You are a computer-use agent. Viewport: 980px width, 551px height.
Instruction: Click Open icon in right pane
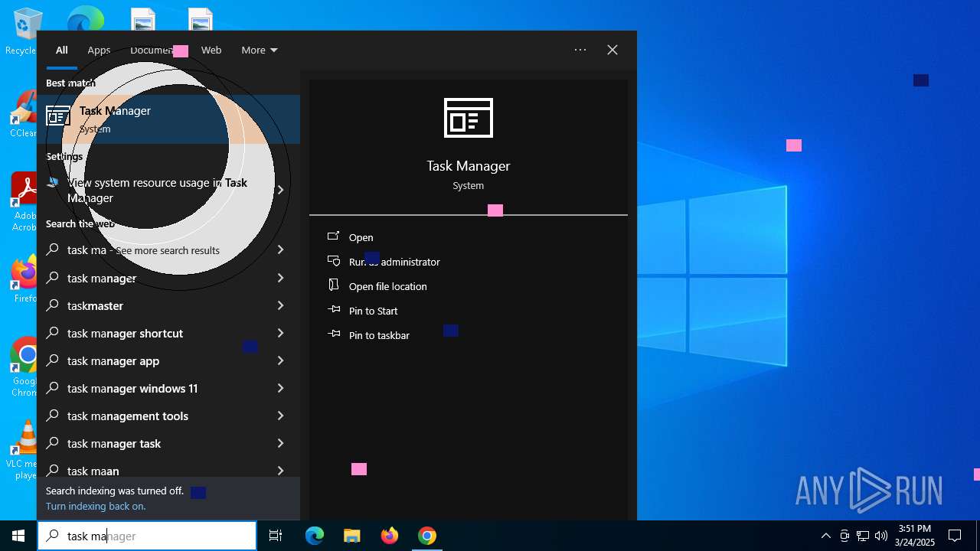pos(333,236)
